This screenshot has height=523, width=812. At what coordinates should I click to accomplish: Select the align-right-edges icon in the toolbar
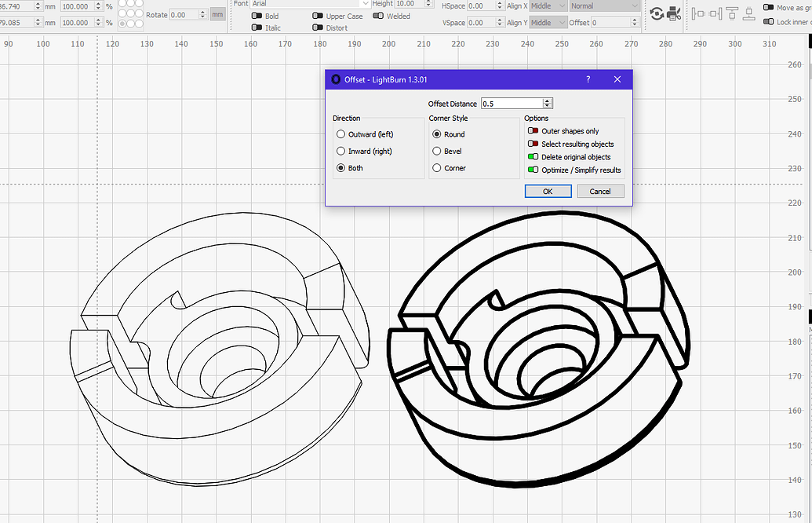coord(715,13)
